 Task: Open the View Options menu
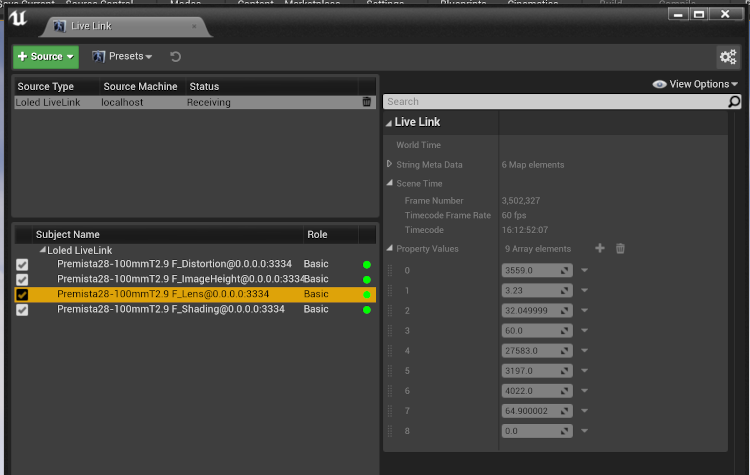tap(695, 84)
